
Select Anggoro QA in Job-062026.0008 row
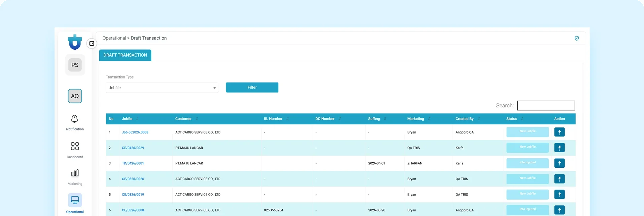point(465,132)
